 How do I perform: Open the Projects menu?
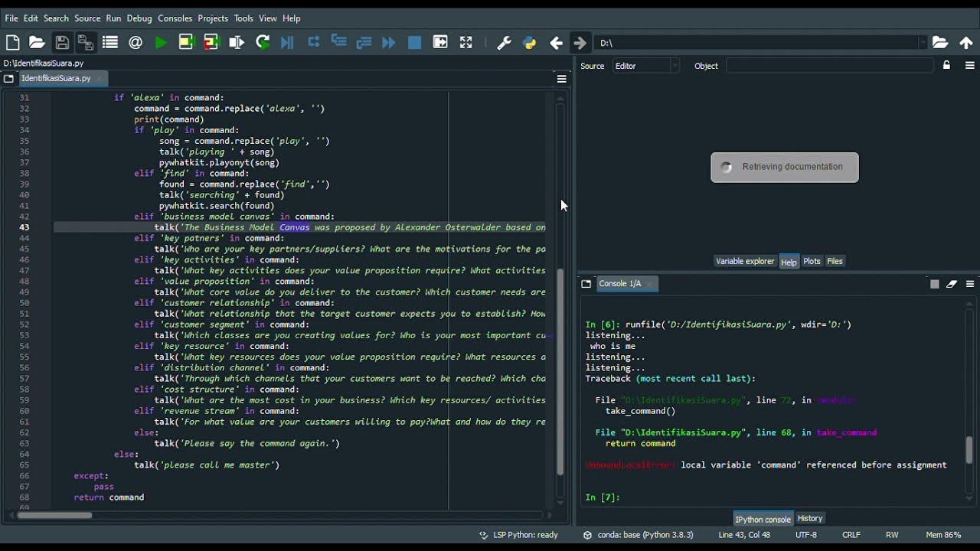213,18
